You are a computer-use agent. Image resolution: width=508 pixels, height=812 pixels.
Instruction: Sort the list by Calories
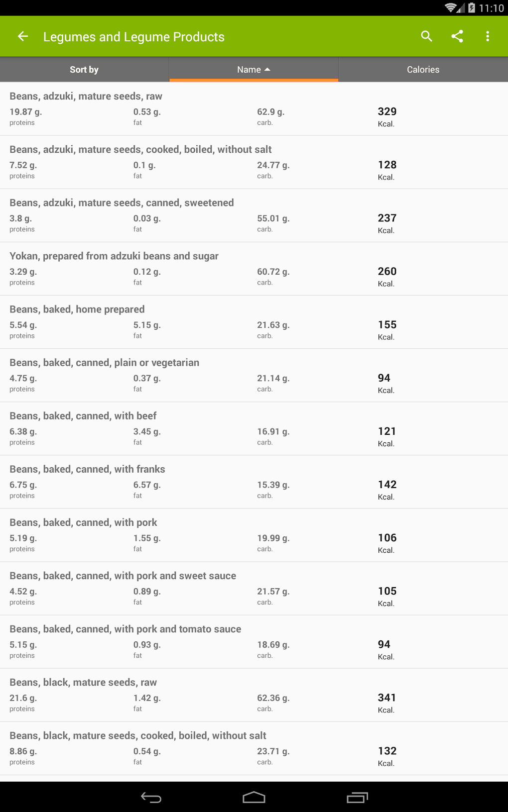(423, 70)
